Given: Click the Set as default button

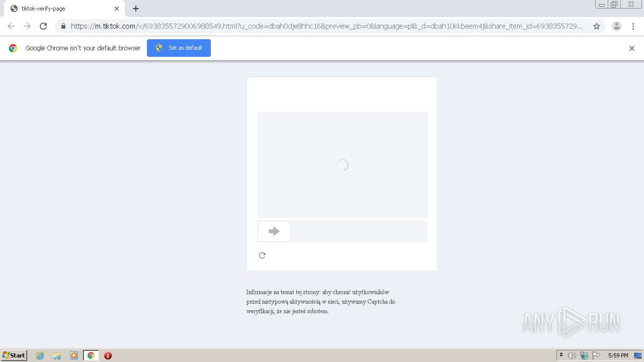Looking at the screenshot, I should coord(179,48).
